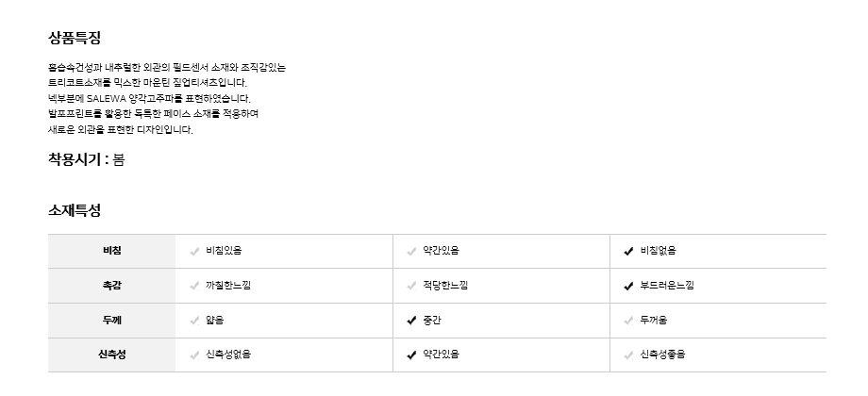Toggle the 약간있음 check in the 비침 row
The height and width of the screenshot is (396, 868).
(411, 251)
